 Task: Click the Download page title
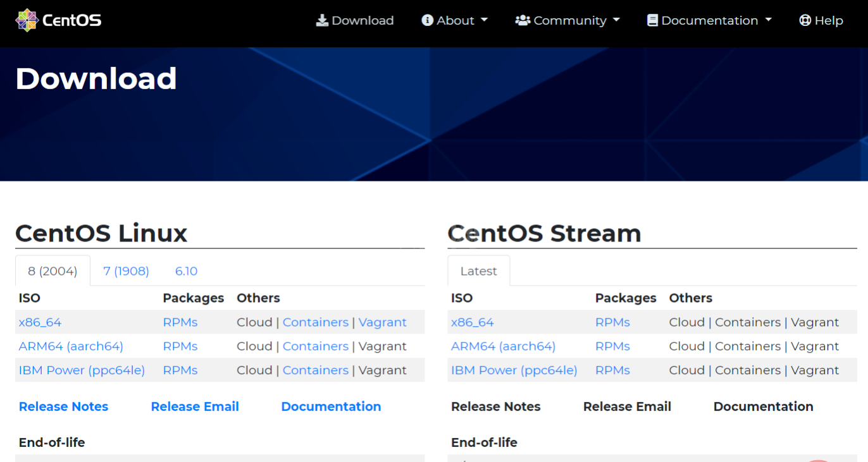[x=96, y=78]
